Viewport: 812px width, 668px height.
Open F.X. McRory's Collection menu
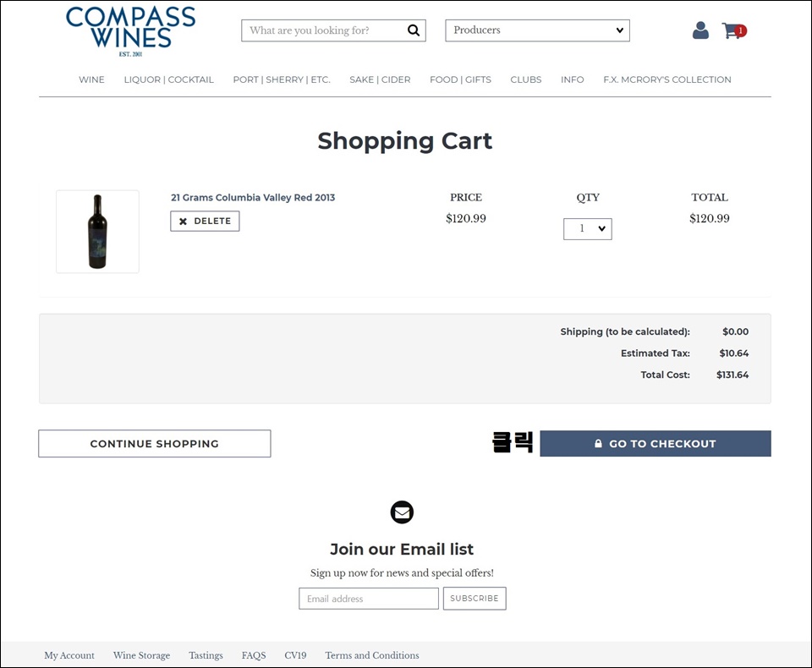667,79
